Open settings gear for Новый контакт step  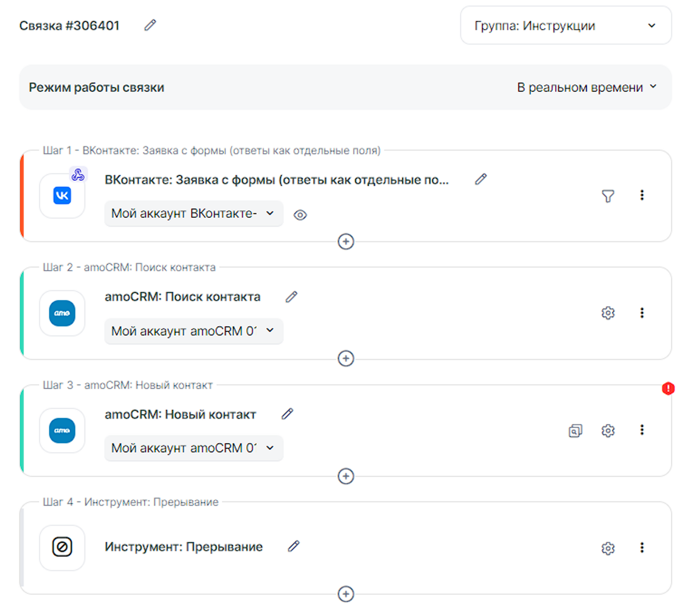pos(608,431)
